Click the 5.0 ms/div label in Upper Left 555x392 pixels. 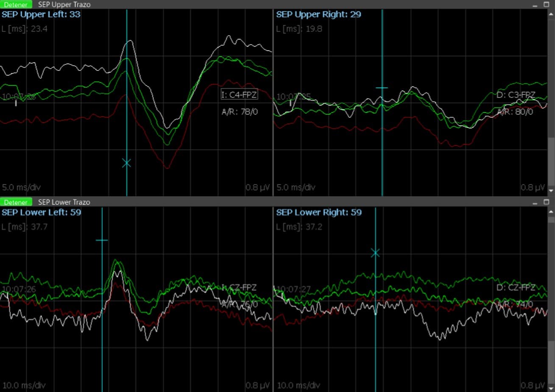[x=22, y=187]
